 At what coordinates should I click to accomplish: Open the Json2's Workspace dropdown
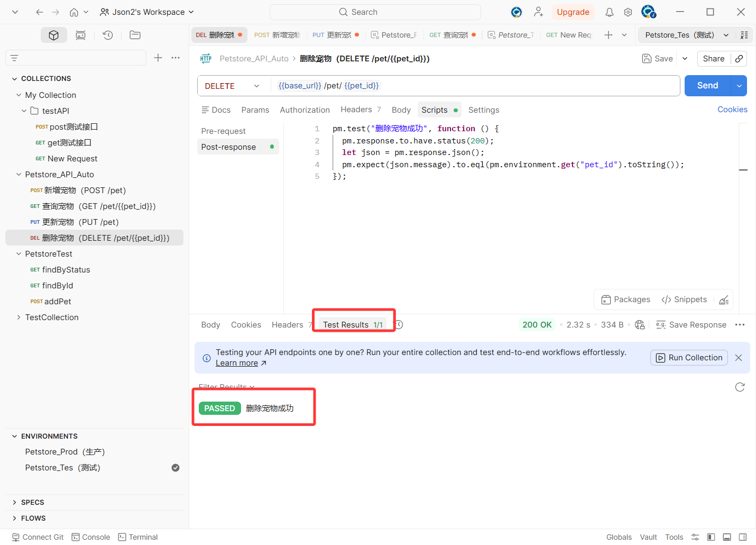click(x=147, y=12)
